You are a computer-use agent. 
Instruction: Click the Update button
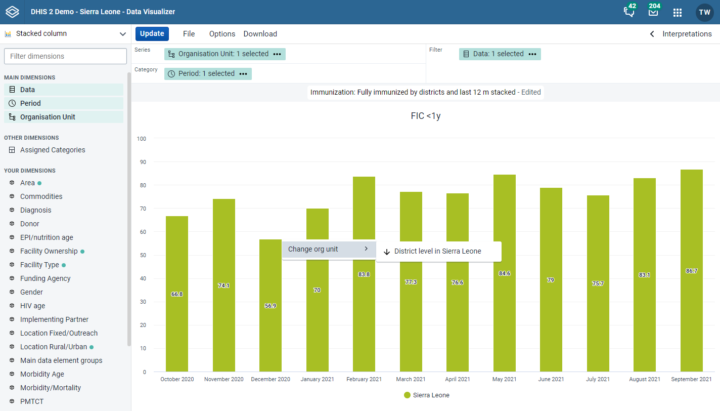pyautogui.click(x=152, y=34)
